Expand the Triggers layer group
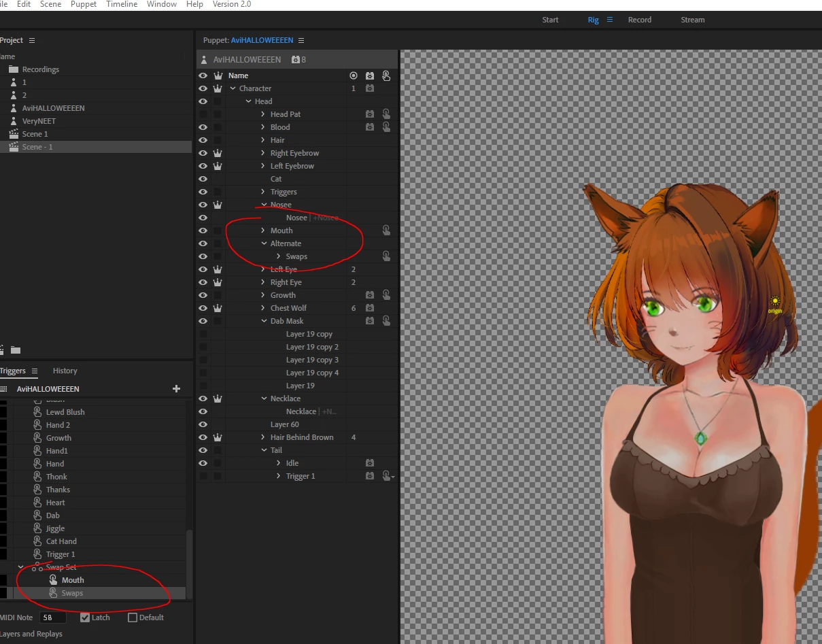Image resolution: width=822 pixels, height=644 pixels. click(264, 192)
